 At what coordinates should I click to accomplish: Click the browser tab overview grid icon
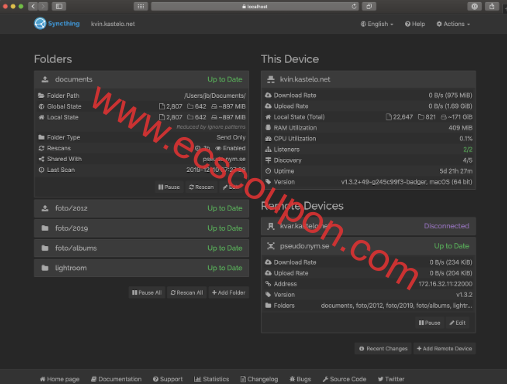[x=141, y=6]
